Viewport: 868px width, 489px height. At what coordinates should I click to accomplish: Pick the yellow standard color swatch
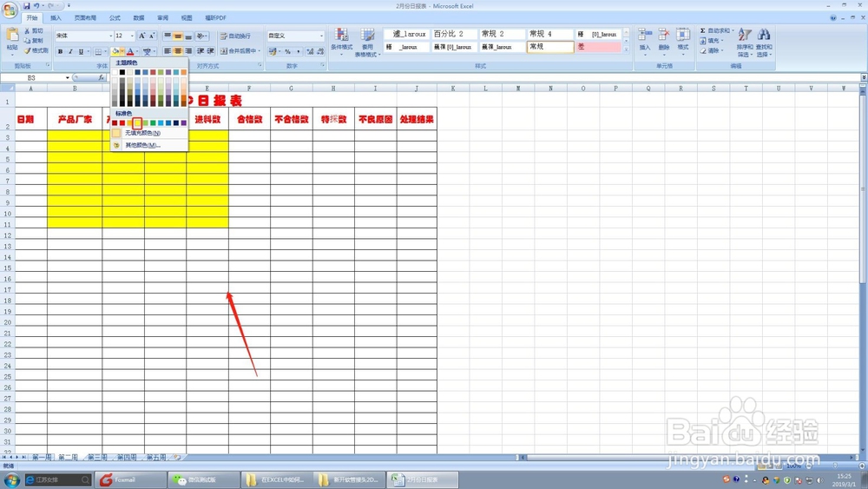(138, 123)
